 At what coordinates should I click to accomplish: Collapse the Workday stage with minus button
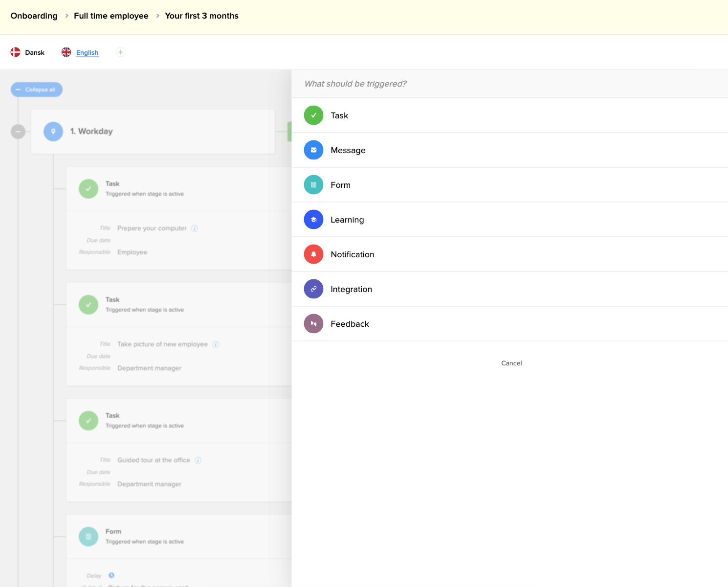coord(18,132)
